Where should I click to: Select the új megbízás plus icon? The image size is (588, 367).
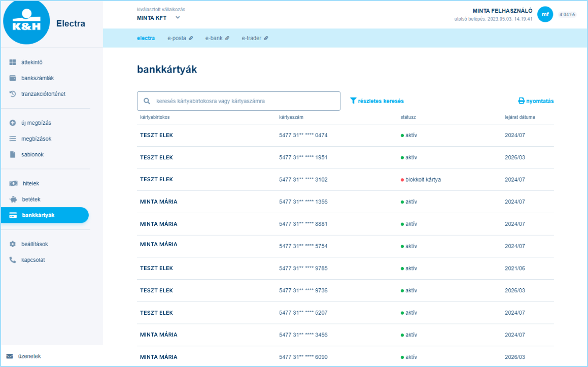(12, 122)
